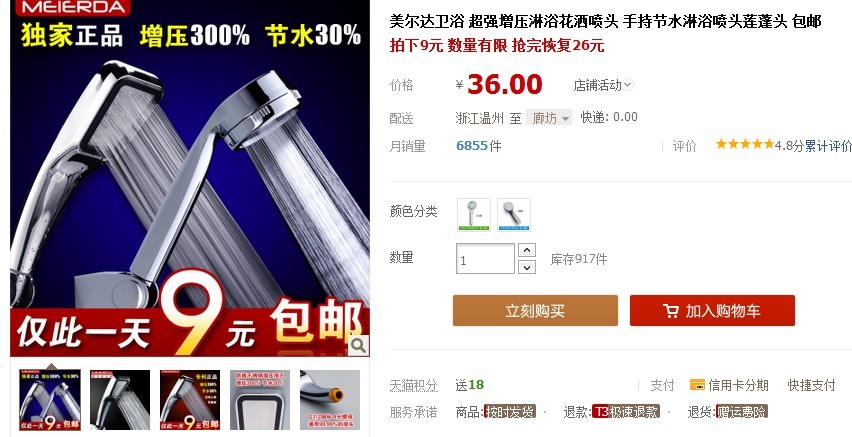Click the quantity input field
This screenshot has height=437, width=852.
(485, 259)
